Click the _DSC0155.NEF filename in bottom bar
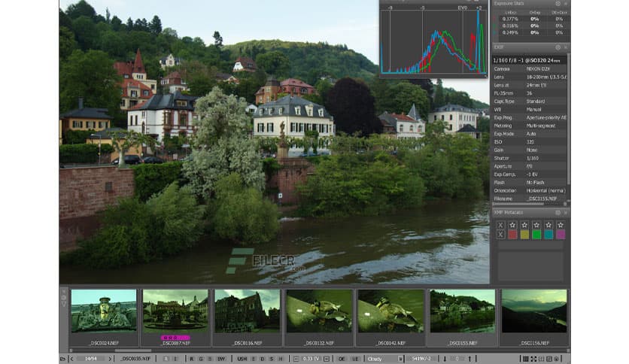Image resolution: width=629 pixels, height=364 pixels. click(x=135, y=359)
